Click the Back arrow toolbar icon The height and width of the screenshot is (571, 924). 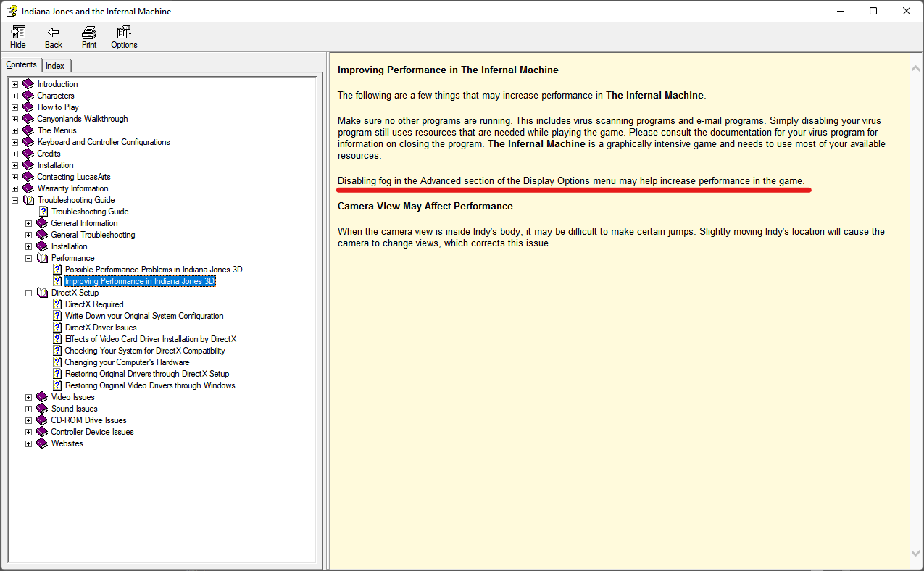(x=54, y=32)
